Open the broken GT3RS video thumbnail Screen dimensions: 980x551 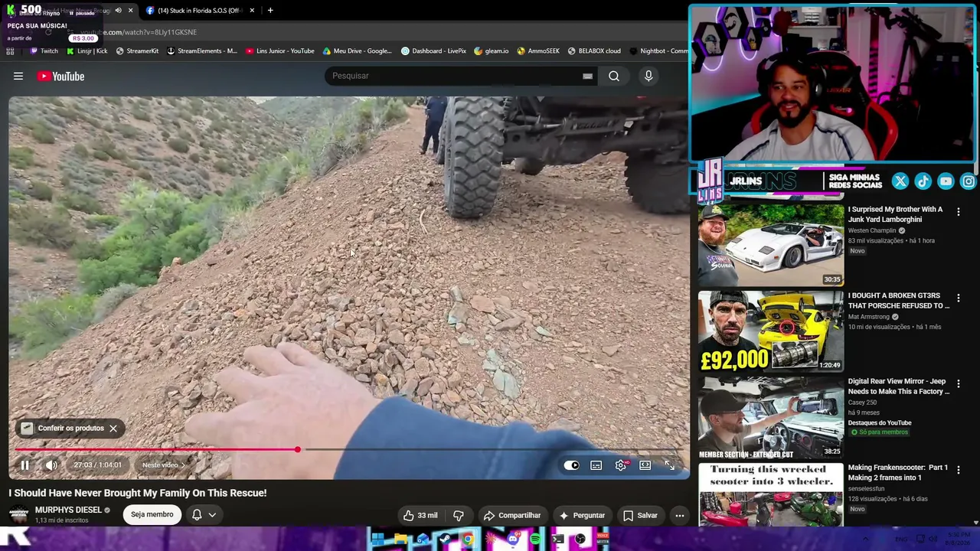[771, 331]
